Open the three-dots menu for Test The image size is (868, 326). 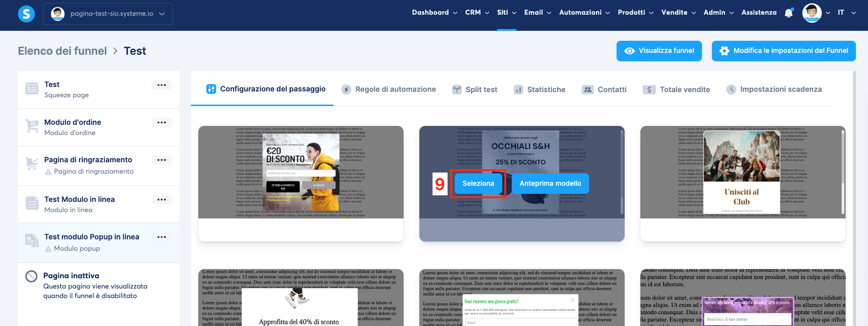(162, 85)
